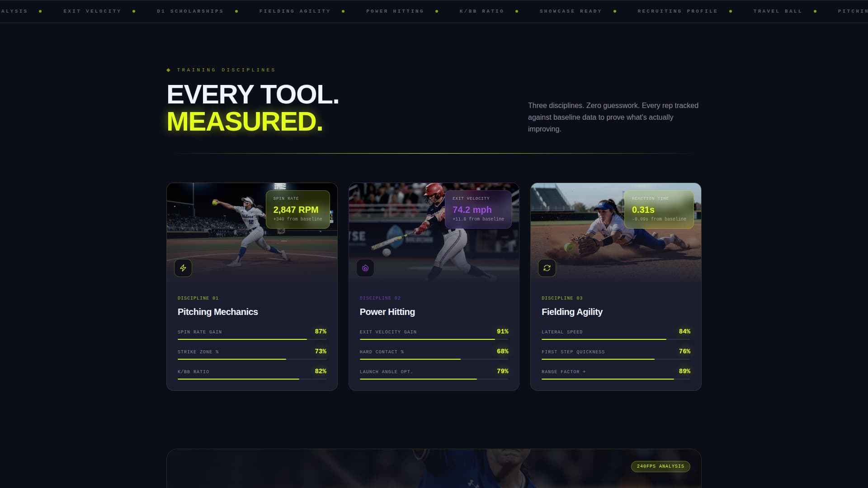Click the 240FPS ANALYSIS pill button
Image resolution: width=868 pixels, height=488 pixels.
point(660,466)
